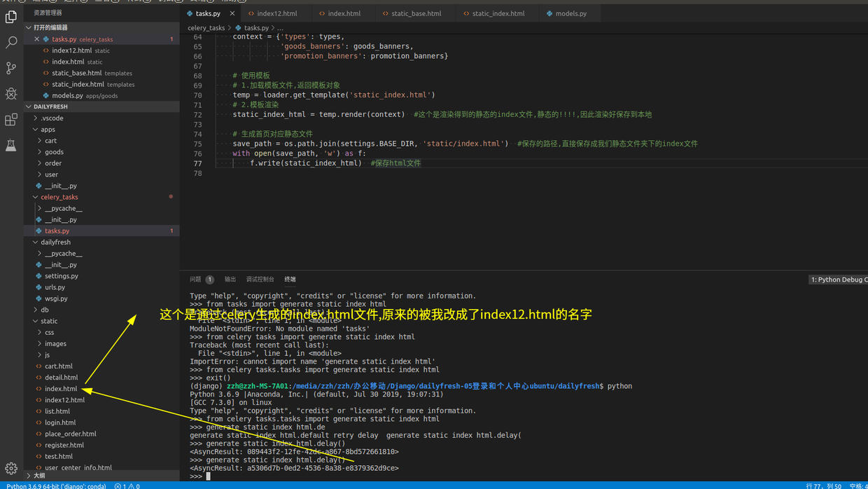Collapse the Open Editors (打开的编辑器) section
This screenshot has width=868, height=489.
pos(101,27)
